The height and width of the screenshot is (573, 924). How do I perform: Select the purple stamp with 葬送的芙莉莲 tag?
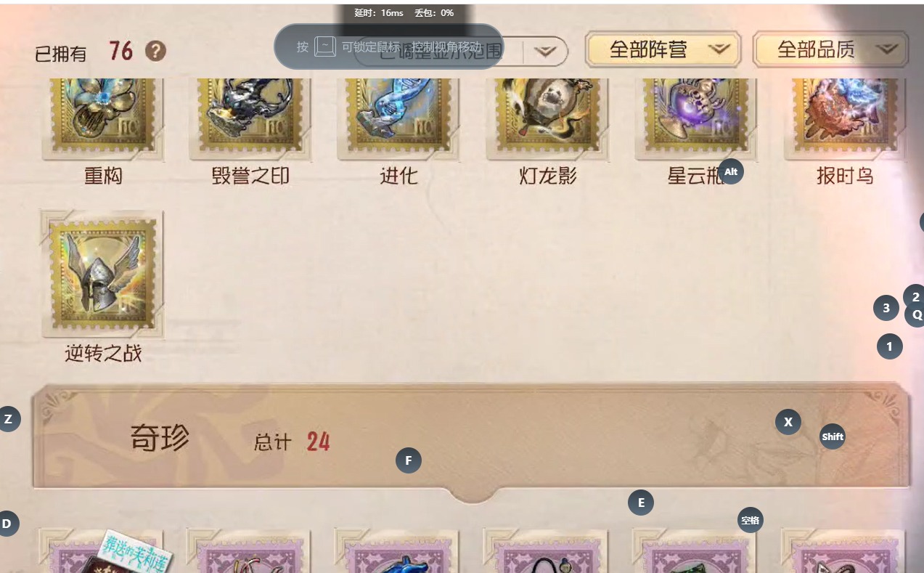pos(102,551)
